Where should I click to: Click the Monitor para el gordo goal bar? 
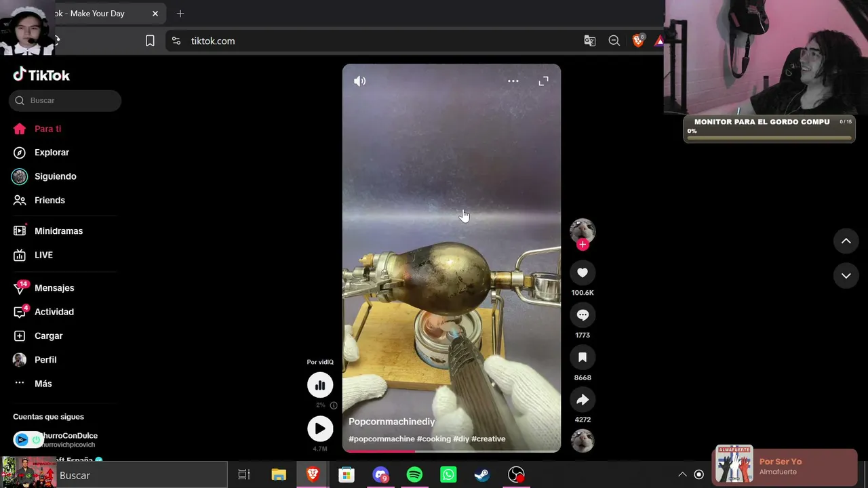[x=770, y=129]
